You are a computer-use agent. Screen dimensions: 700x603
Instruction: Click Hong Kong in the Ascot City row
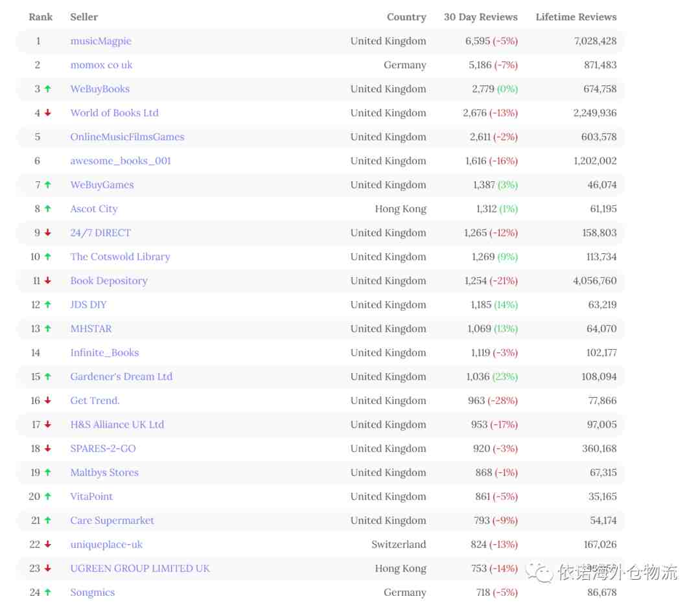pyautogui.click(x=401, y=209)
